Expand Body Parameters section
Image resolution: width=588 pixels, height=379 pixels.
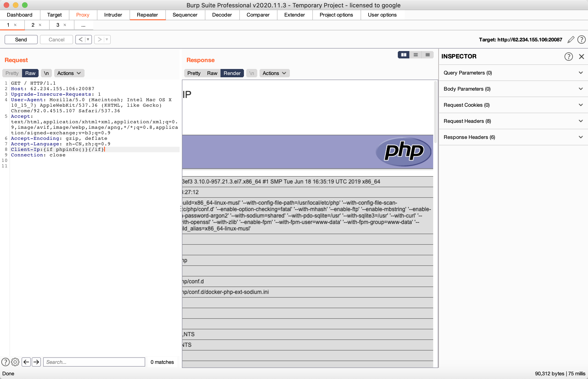pos(513,89)
